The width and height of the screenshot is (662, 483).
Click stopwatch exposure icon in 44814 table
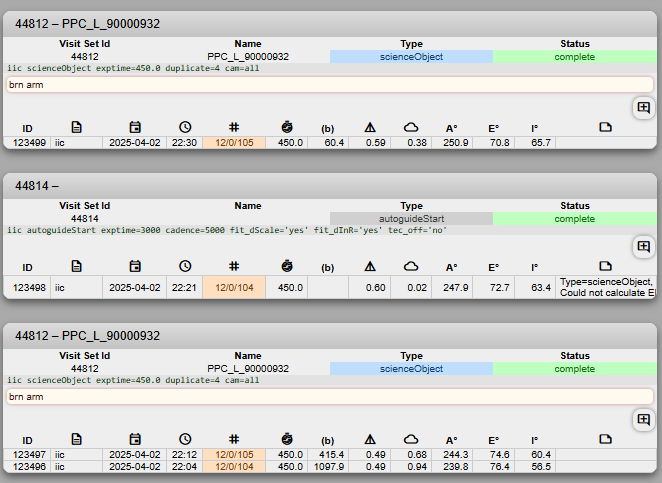287,267
